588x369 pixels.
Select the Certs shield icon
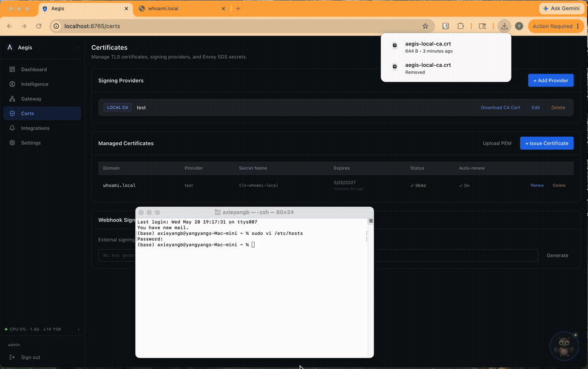[x=12, y=113]
